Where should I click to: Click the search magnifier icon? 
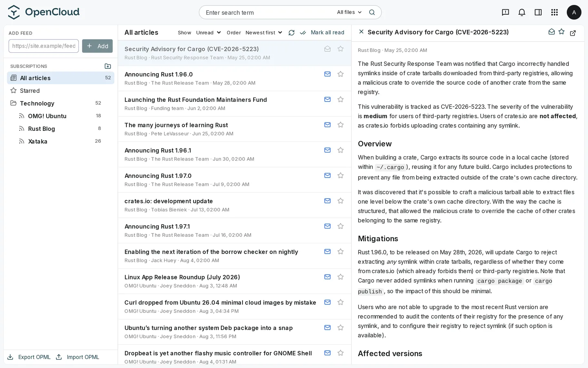(372, 12)
